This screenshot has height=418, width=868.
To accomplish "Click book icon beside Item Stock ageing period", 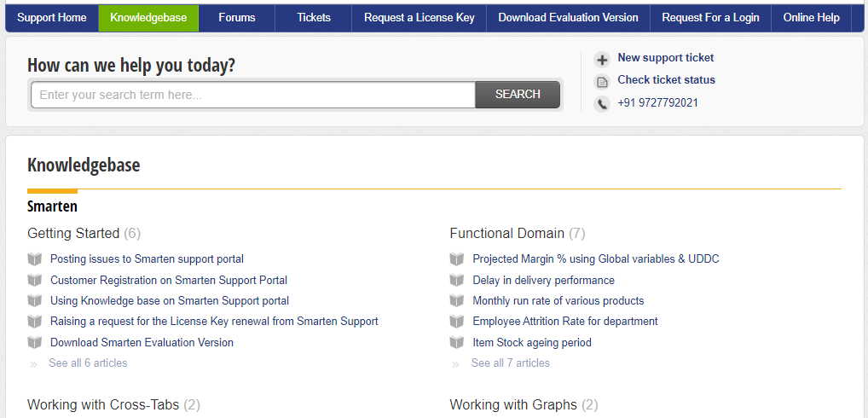I will click(x=457, y=343).
